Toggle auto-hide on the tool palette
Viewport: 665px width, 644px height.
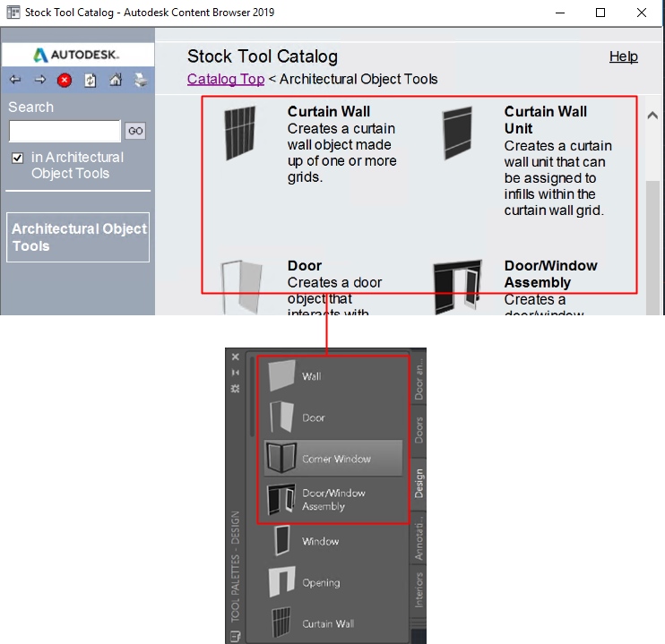pos(236,373)
